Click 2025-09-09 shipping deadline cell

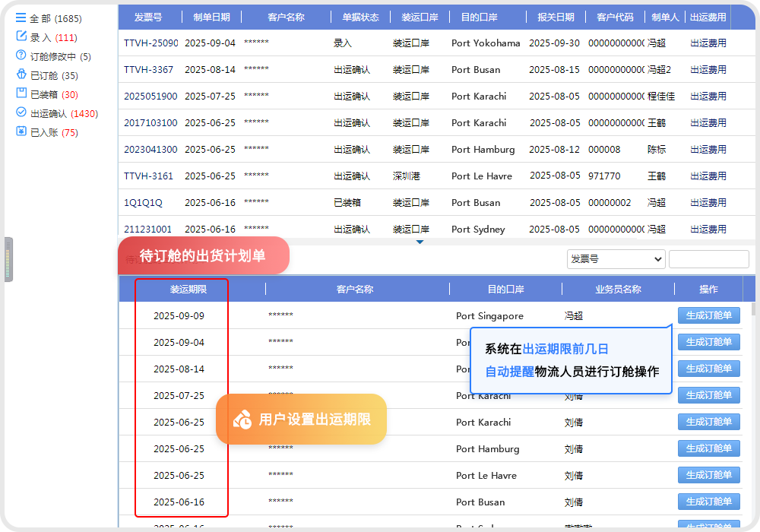(x=179, y=316)
